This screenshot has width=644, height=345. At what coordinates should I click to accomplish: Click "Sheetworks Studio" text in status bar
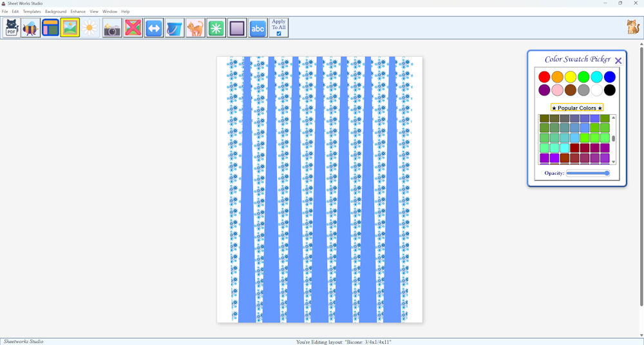point(23,341)
